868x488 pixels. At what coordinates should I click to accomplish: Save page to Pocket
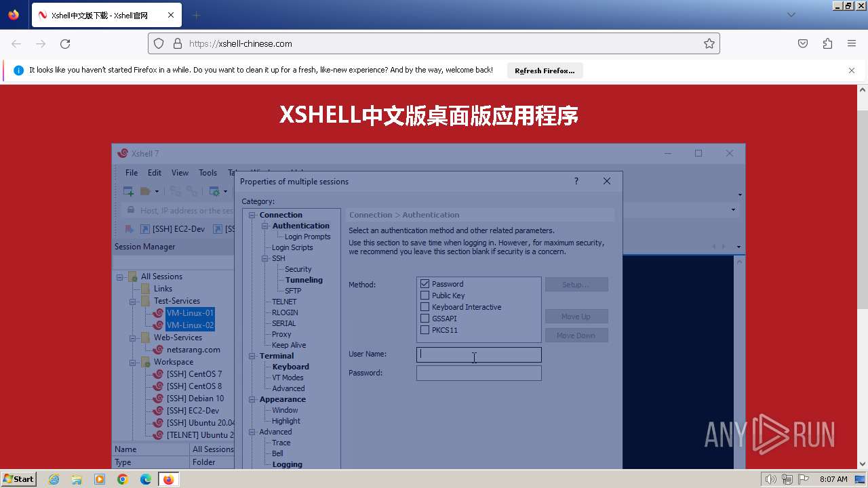tap(803, 43)
